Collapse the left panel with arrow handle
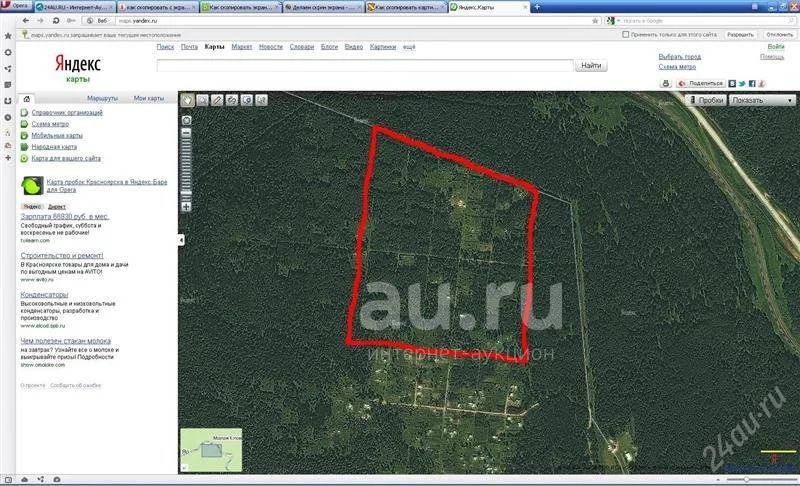800x486 pixels. coord(181,240)
